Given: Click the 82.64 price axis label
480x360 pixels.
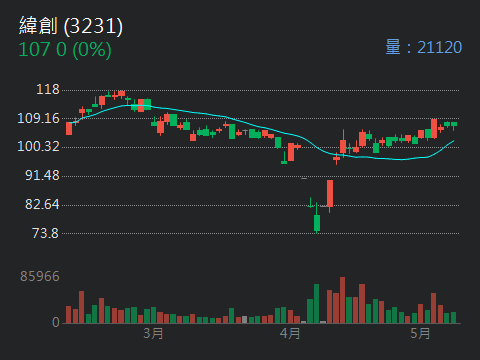Looking at the screenshot, I should click(x=42, y=204).
